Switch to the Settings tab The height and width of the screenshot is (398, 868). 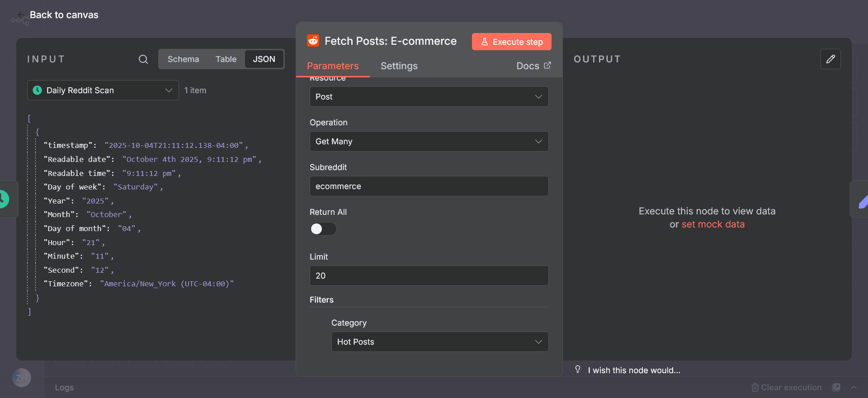click(x=399, y=66)
